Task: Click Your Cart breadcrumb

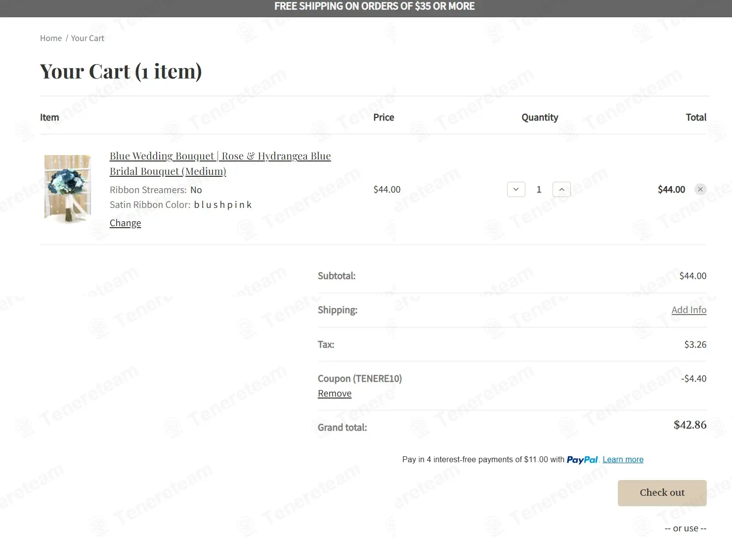Action: click(x=87, y=38)
